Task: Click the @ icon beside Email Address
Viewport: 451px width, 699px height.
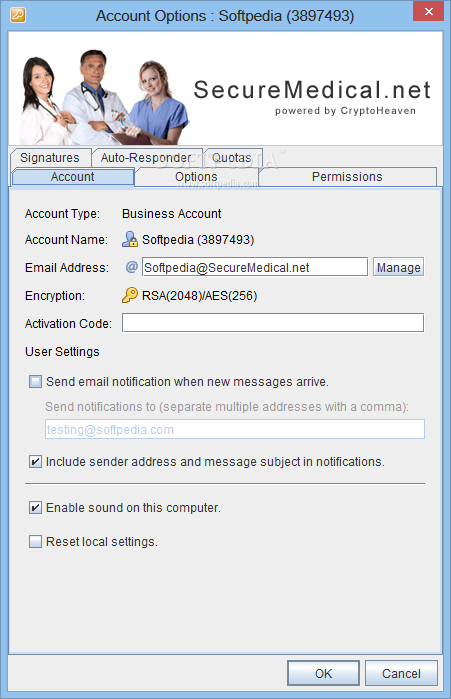Action: click(131, 267)
